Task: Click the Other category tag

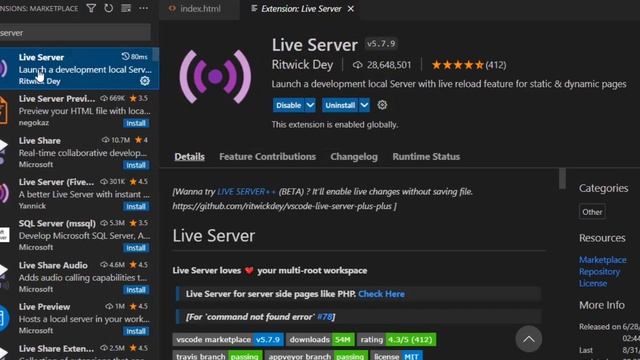Action: (592, 212)
